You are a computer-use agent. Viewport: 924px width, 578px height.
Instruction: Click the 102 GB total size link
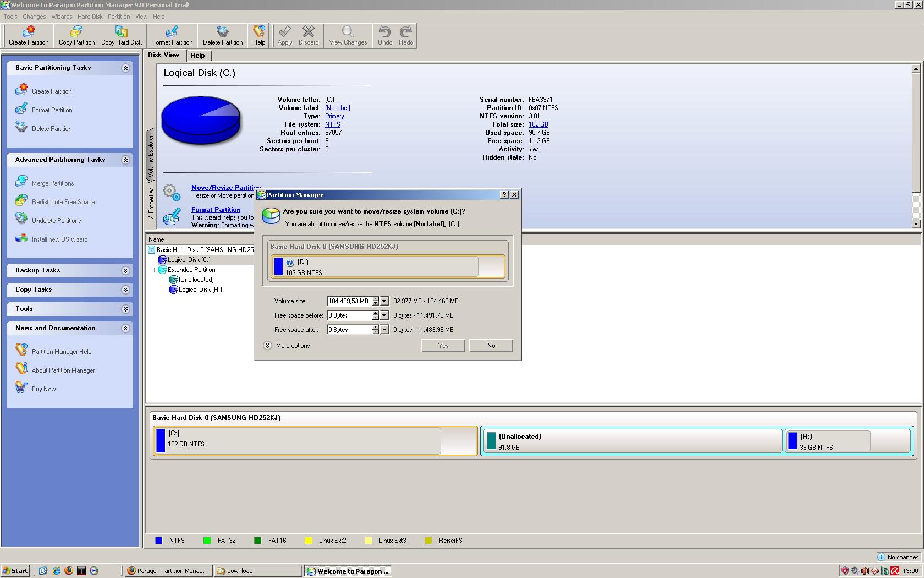tap(538, 124)
